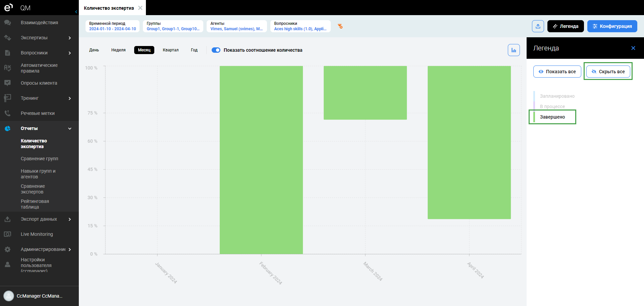Viewport: 644px width, 306px height.
Task: Open the Группы filter
Action: point(173,26)
